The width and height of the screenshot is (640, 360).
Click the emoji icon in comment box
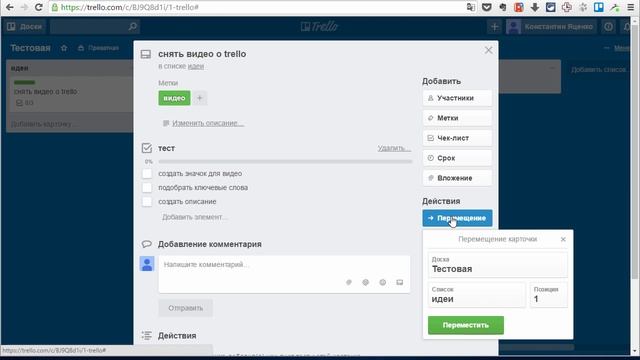click(x=382, y=282)
